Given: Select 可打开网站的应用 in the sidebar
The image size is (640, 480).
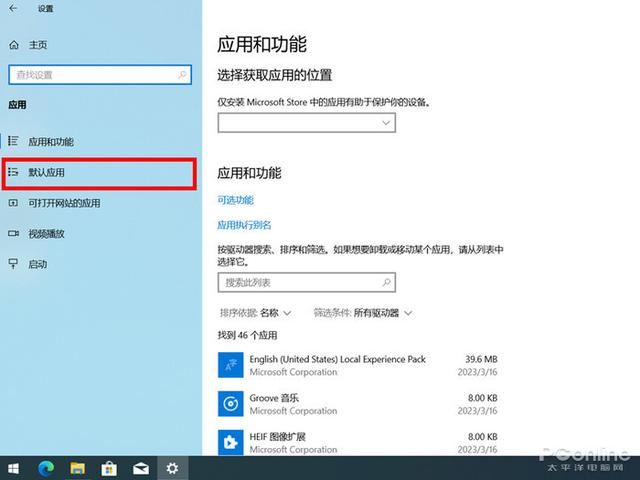Looking at the screenshot, I should [100, 203].
